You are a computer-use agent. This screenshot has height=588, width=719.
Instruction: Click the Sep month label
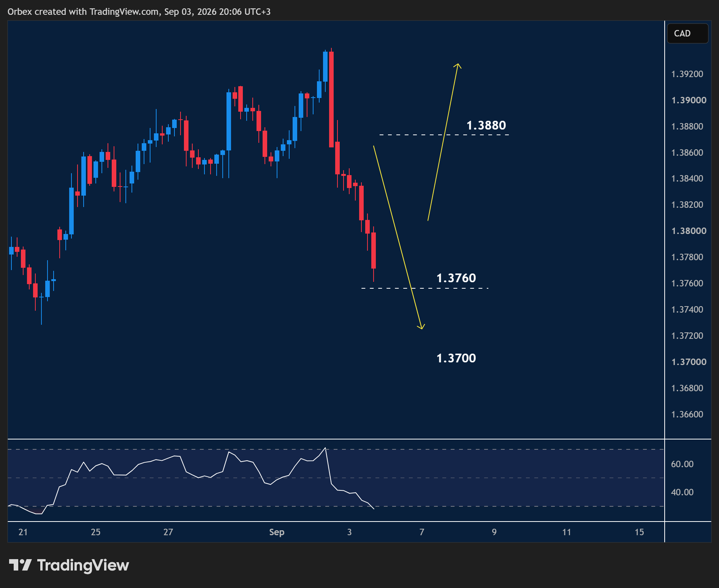277,532
